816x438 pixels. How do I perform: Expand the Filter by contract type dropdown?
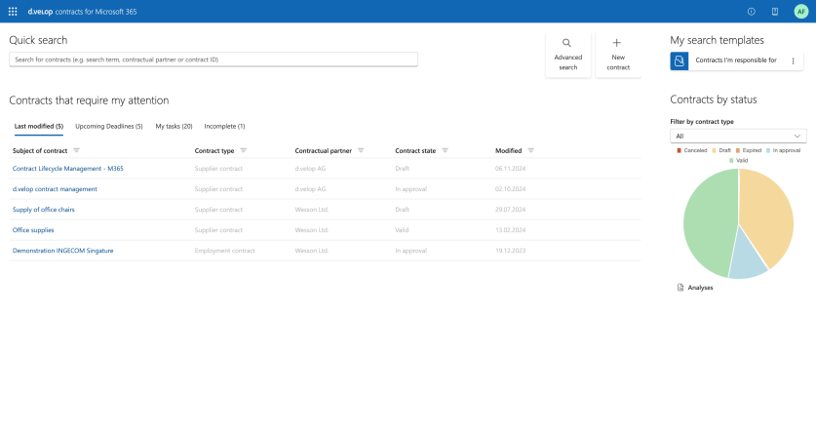point(738,136)
